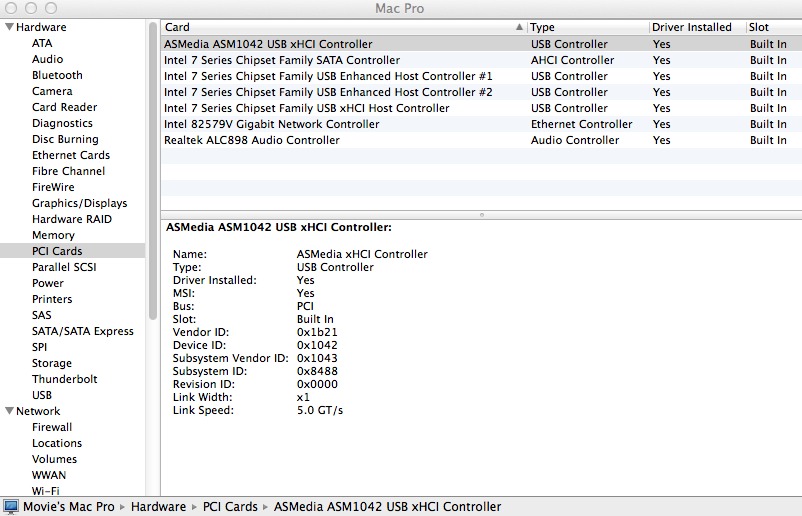Select Firewall under Network

[x=52, y=427]
